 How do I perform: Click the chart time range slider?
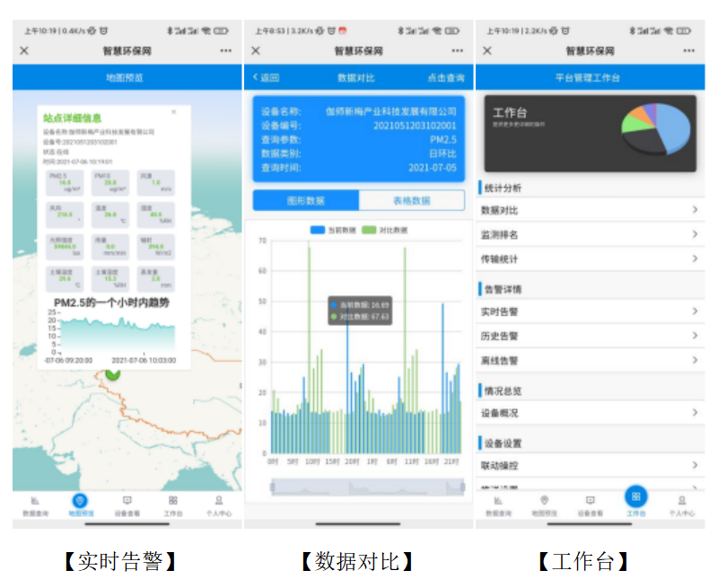coord(359,486)
